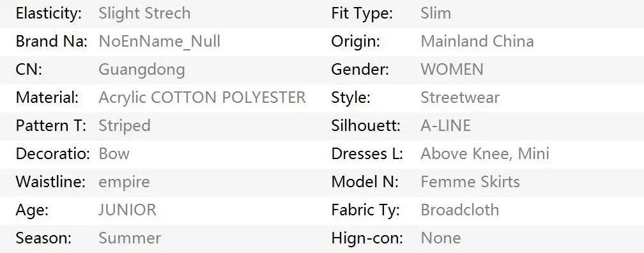Click the 'Streetwear' style value
Screen dimensions: 644x253
pos(460,98)
